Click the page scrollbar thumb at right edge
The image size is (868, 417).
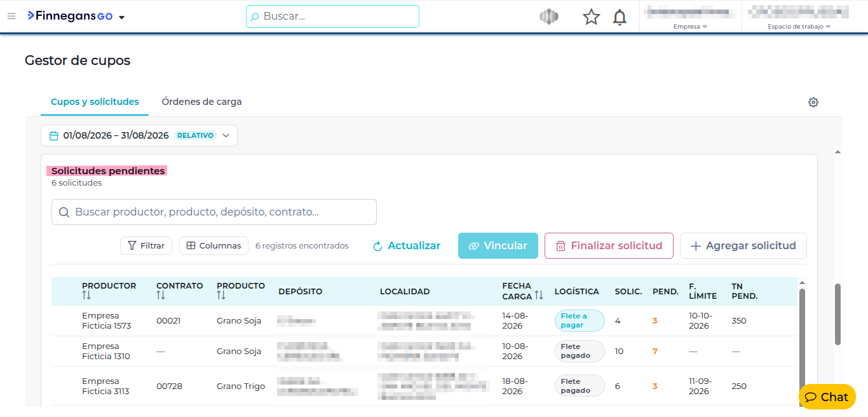837,314
